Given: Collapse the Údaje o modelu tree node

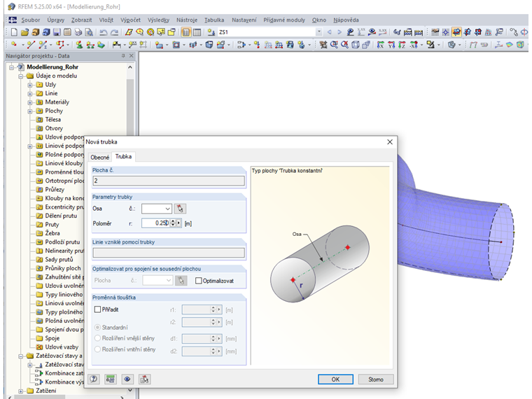Looking at the screenshot, I should (x=21, y=76).
